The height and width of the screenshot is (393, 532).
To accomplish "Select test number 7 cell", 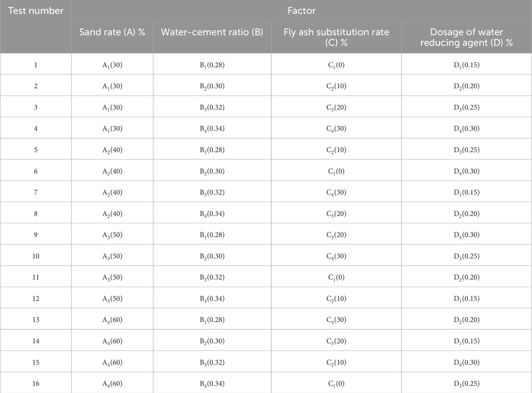I will point(36,192).
